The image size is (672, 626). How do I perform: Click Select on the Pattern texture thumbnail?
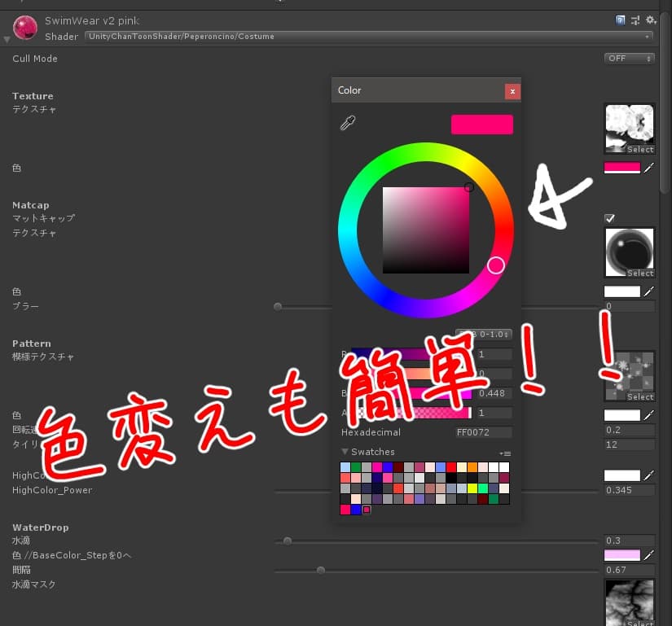(640, 396)
